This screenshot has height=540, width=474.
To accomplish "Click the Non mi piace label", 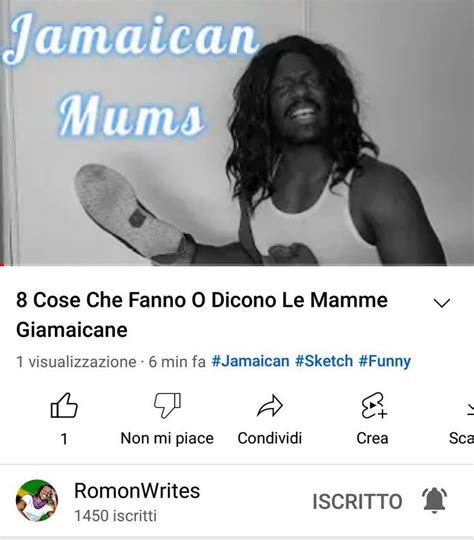I will coord(167,439).
